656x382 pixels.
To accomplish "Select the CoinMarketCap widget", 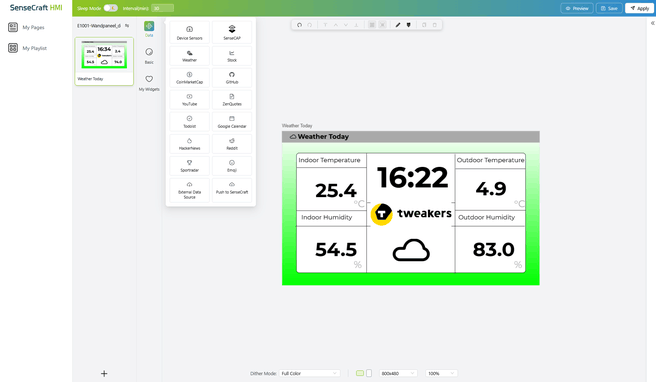I will [190, 77].
